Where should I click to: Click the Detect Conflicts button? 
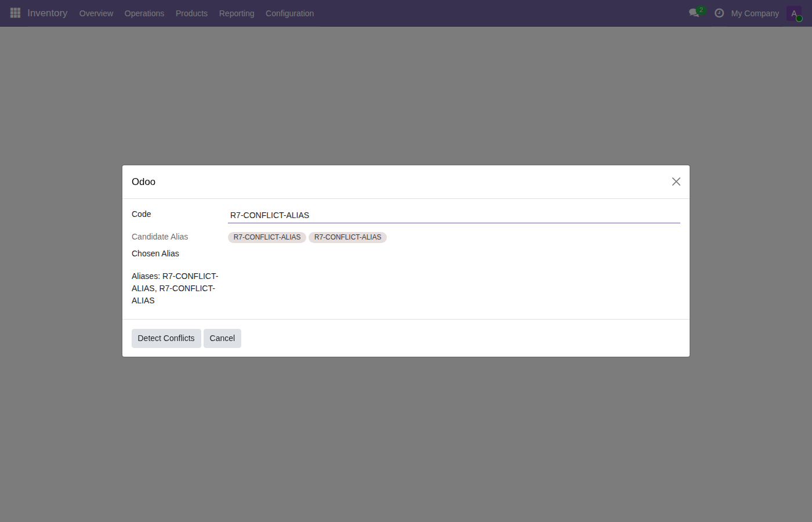[166, 338]
